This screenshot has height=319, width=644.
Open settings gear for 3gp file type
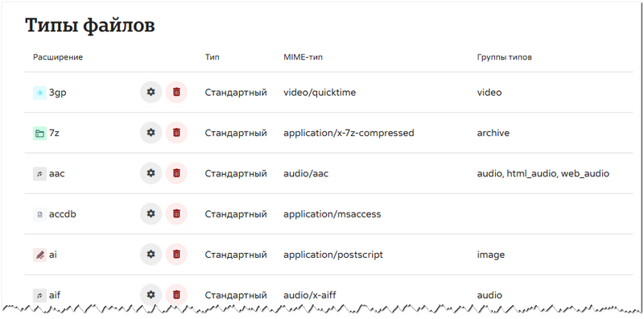[x=151, y=92]
